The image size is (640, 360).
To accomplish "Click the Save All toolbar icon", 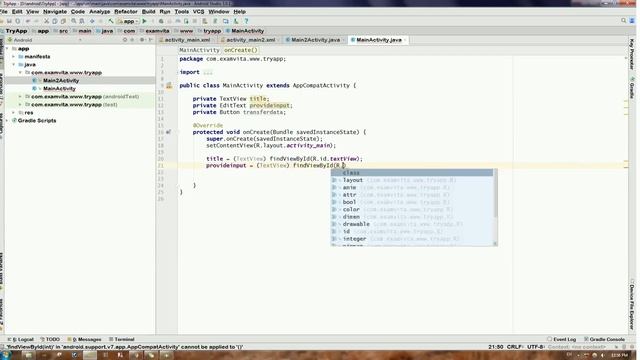I will [9, 21].
